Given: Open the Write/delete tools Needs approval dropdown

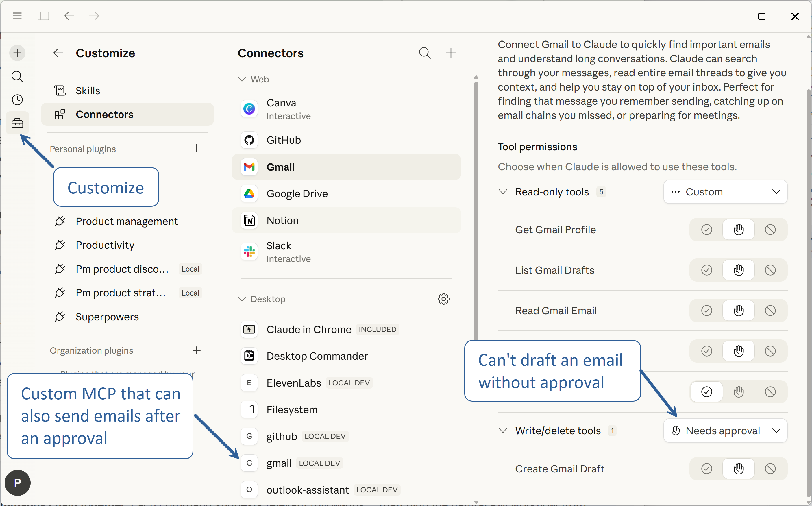Looking at the screenshot, I should [725, 430].
